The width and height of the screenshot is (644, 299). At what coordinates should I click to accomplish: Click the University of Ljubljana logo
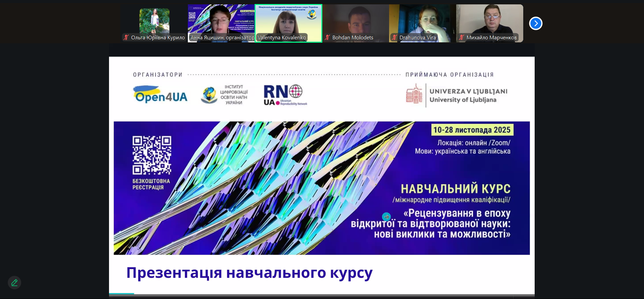click(457, 95)
